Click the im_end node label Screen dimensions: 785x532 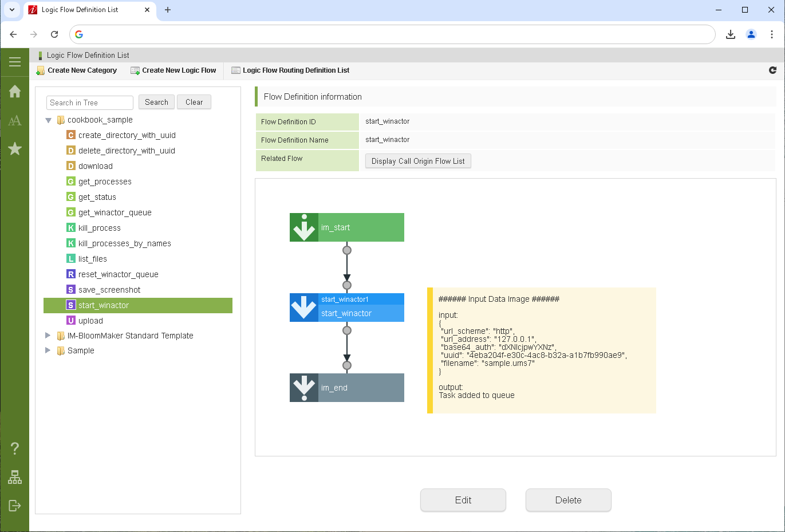tap(334, 388)
